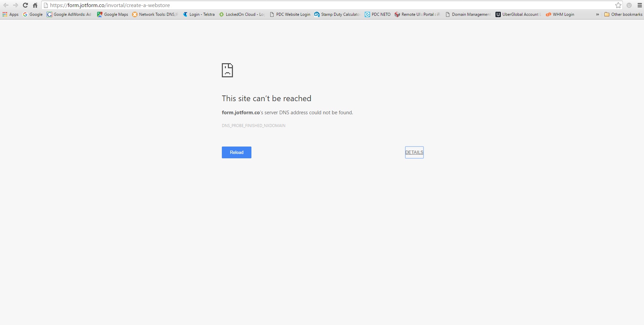
Task: Open the Domain Management bookmark
Action: 468,14
